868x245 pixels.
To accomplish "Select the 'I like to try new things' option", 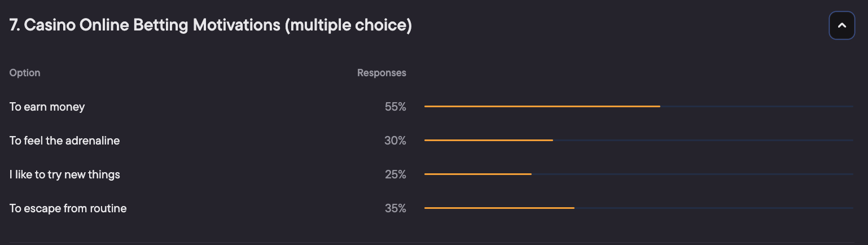I will pos(64,174).
